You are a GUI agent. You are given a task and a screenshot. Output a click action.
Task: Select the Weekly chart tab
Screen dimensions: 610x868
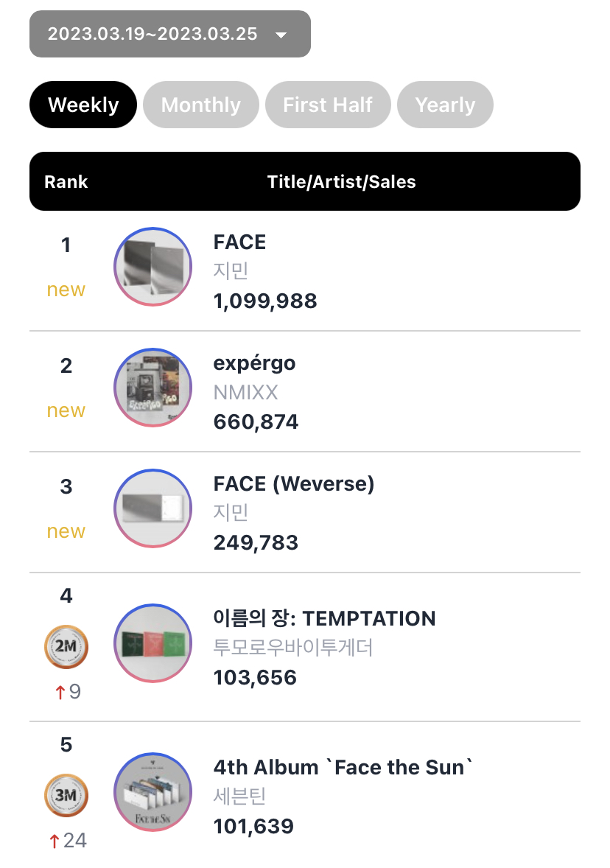click(x=83, y=105)
